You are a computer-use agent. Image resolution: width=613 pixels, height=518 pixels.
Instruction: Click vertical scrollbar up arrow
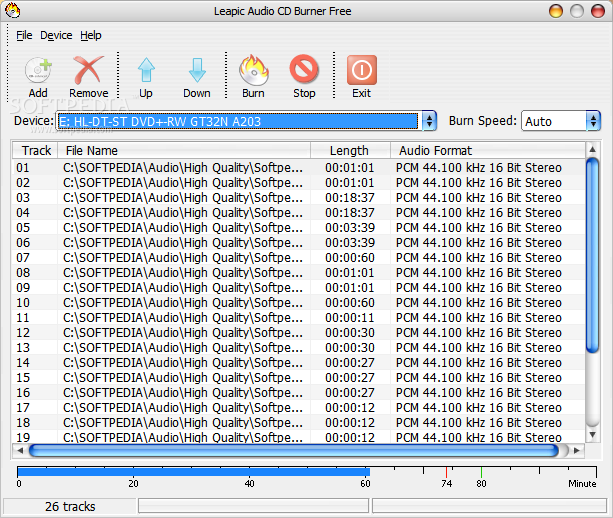[593, 149]
